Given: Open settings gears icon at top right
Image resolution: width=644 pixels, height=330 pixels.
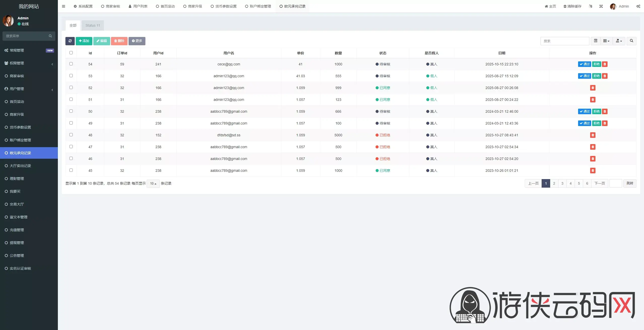Looking at the screenshot, I should (638, 6).
